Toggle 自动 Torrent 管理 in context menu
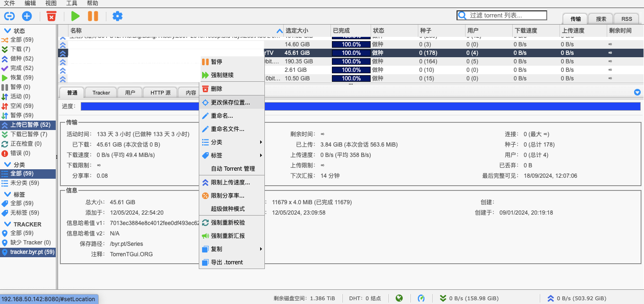The height and width of the screenshot is (304, 644). [232, 169]
